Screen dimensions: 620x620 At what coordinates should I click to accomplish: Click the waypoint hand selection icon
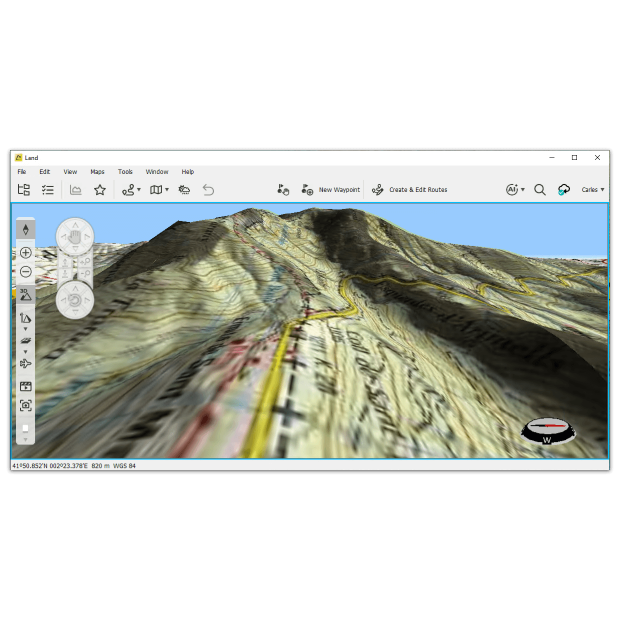[x=283, y=190]
